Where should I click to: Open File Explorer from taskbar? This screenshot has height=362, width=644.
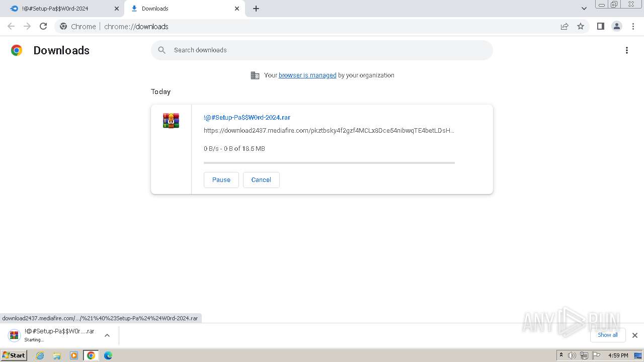(57, 355)
